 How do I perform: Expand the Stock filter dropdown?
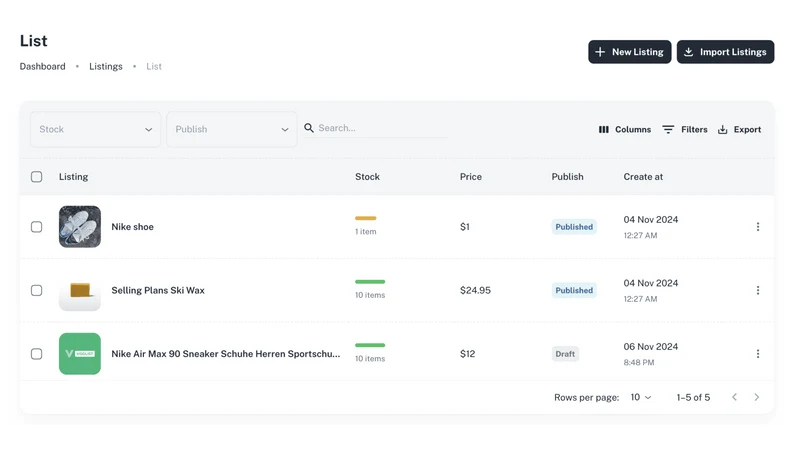[95, 130]
